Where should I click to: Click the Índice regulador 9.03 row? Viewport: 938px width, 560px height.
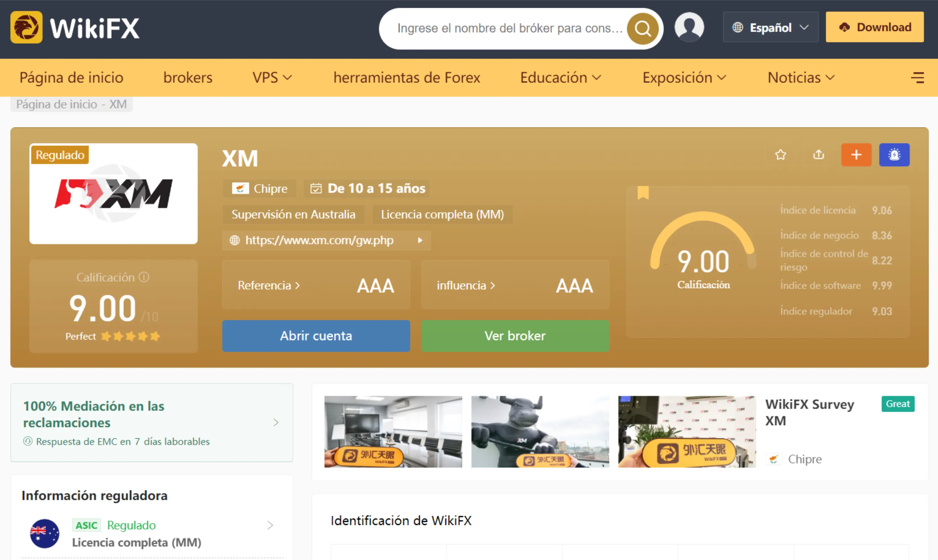(x=836, y=311)
